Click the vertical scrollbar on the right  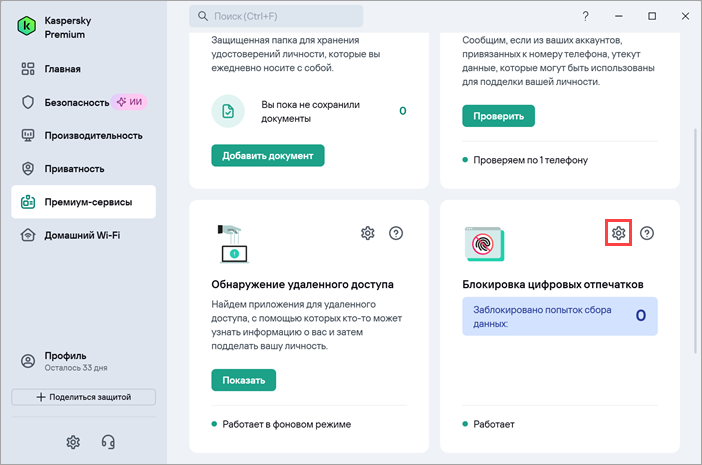[695, 242]
